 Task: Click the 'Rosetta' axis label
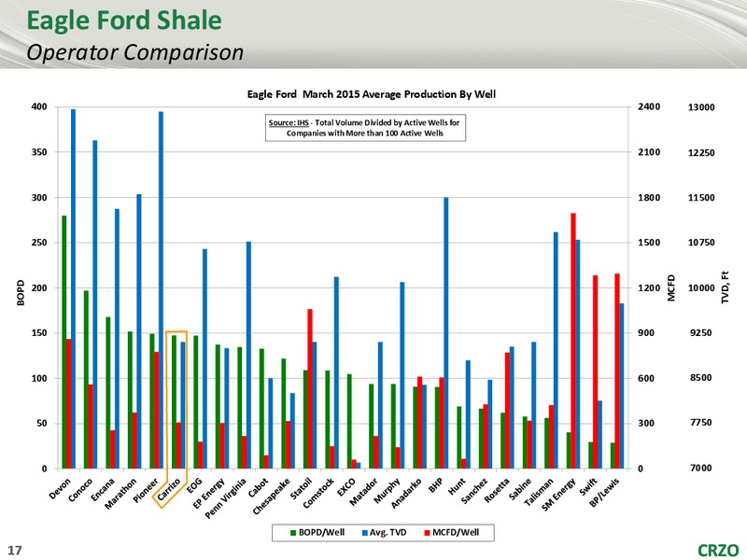point(497,490)
